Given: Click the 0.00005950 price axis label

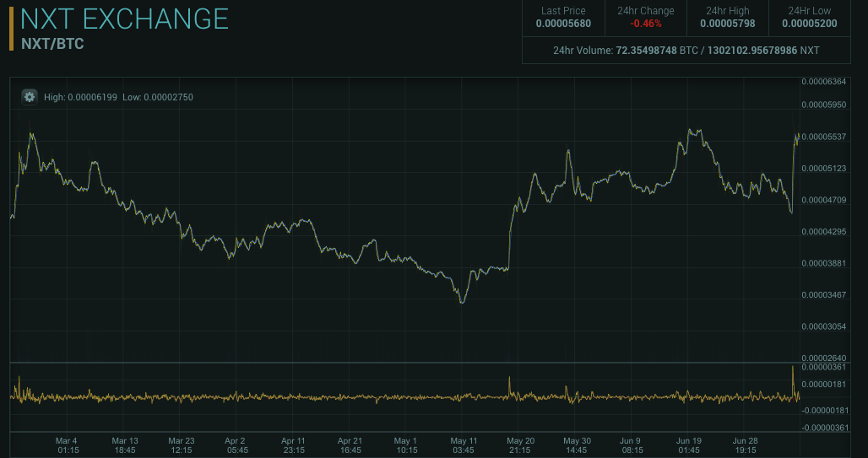Looking at the screenshot, I should click(824, 105).
